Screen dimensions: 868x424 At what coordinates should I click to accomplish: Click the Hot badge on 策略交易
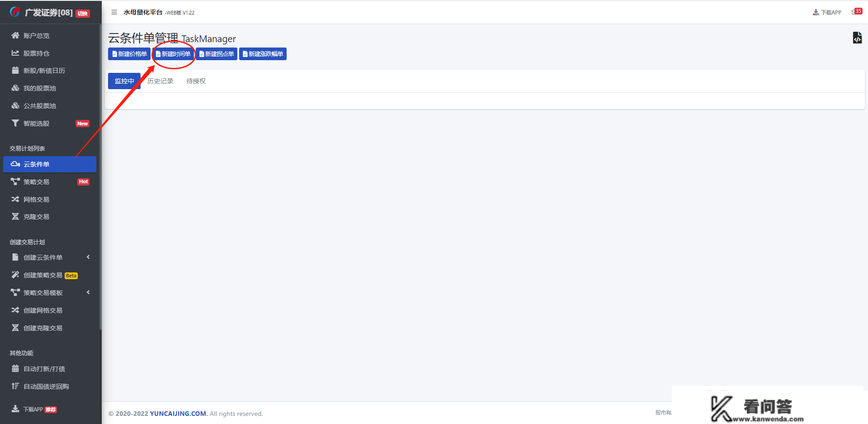click(84, 182)
